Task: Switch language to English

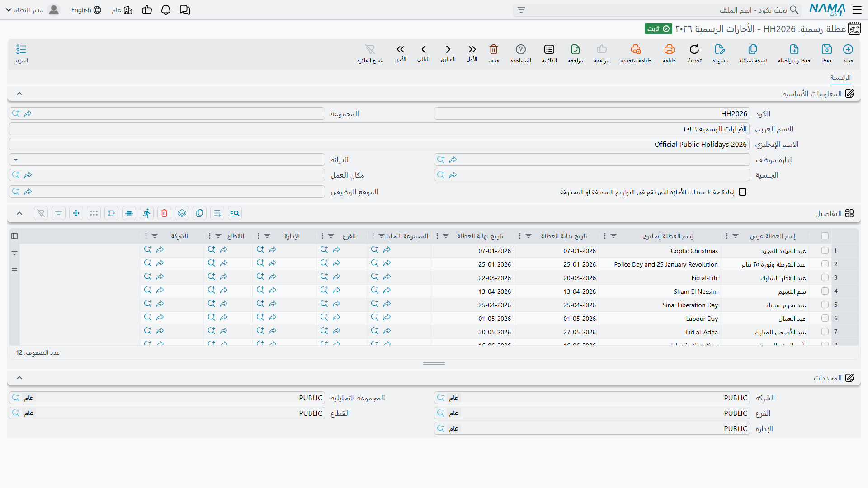Action: coord(86,10)
